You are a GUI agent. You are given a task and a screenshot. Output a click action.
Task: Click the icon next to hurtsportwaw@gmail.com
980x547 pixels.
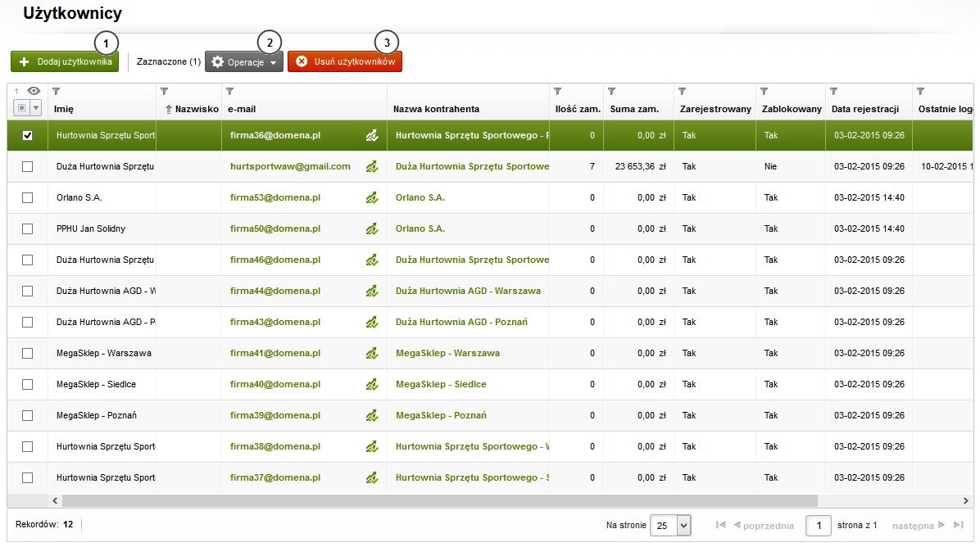(372, 167)
